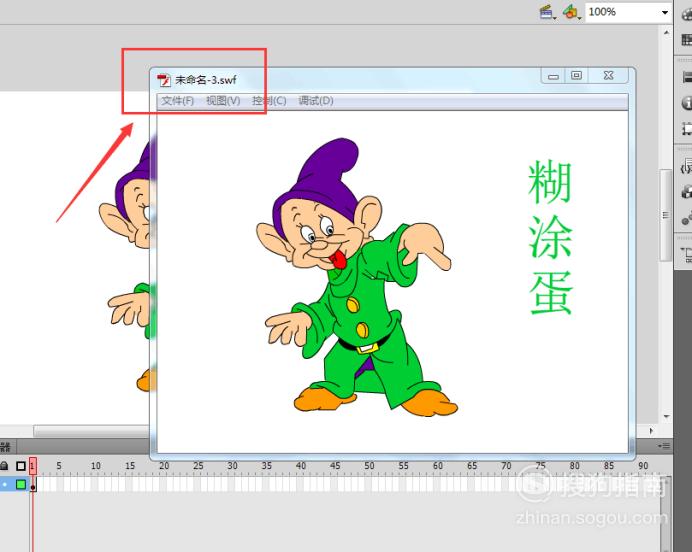Click the stage scrollbar down arrow
This screenshot has height=552, width=692.
coord(666,416)
